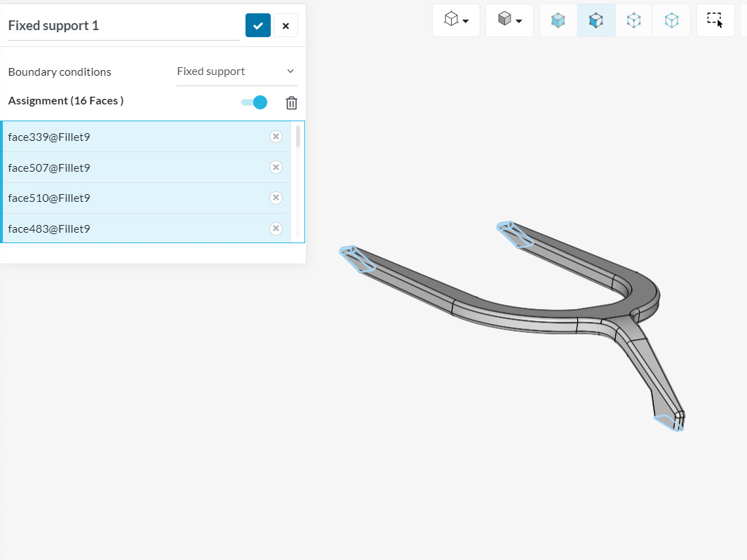Select face507@Fillet9 list entry
This screenshot has height=560, width=747.
147,168
